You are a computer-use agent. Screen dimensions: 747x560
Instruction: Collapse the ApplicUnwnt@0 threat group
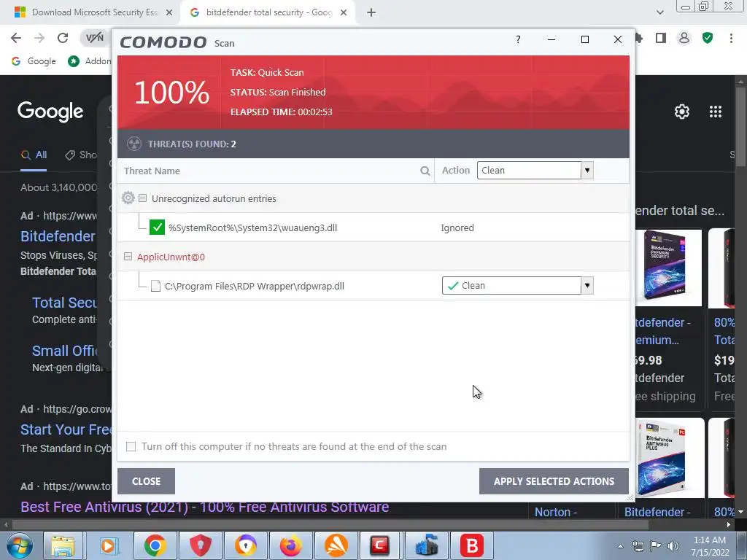(128, 257)
